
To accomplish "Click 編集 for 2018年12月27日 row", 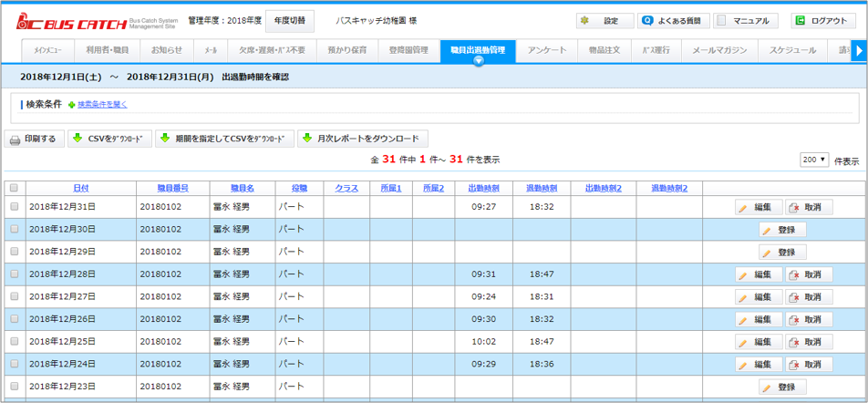I will [759, 297].
